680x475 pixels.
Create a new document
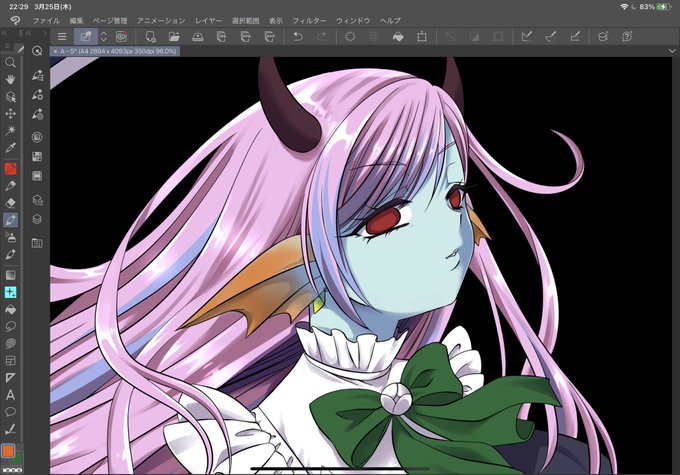[x=150, y=36]
